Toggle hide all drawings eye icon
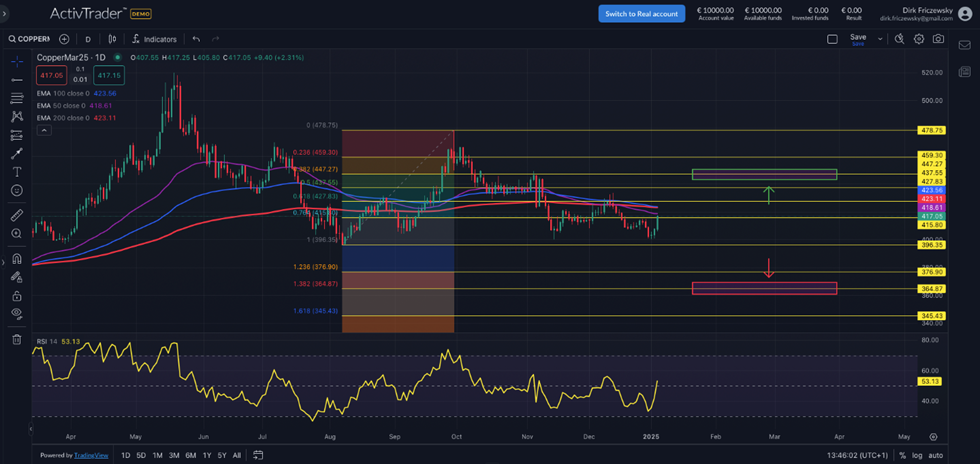This screenshot has width=980, height=464. tap(16, 313)
